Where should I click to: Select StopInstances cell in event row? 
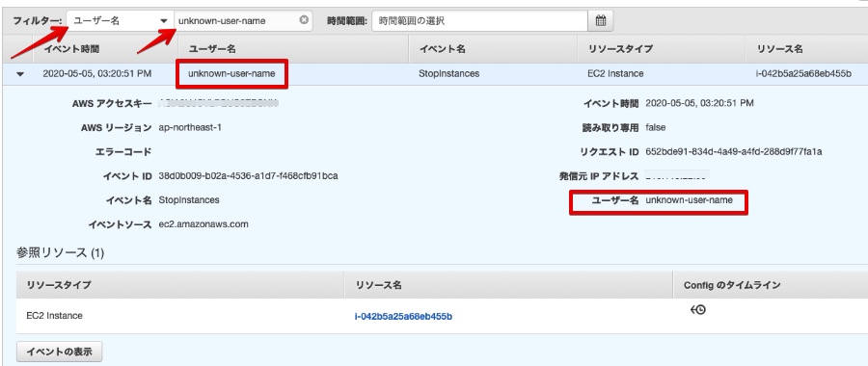[448, 73]
